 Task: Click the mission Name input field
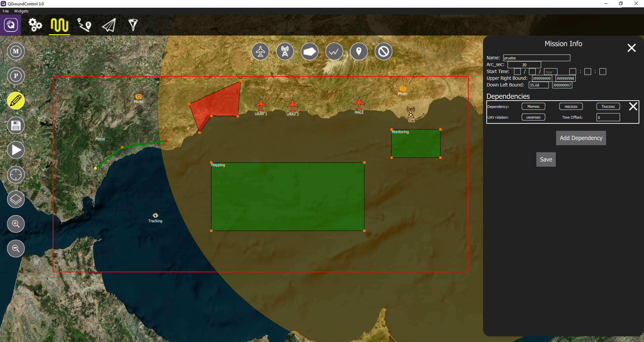click(x=536, y=58)
